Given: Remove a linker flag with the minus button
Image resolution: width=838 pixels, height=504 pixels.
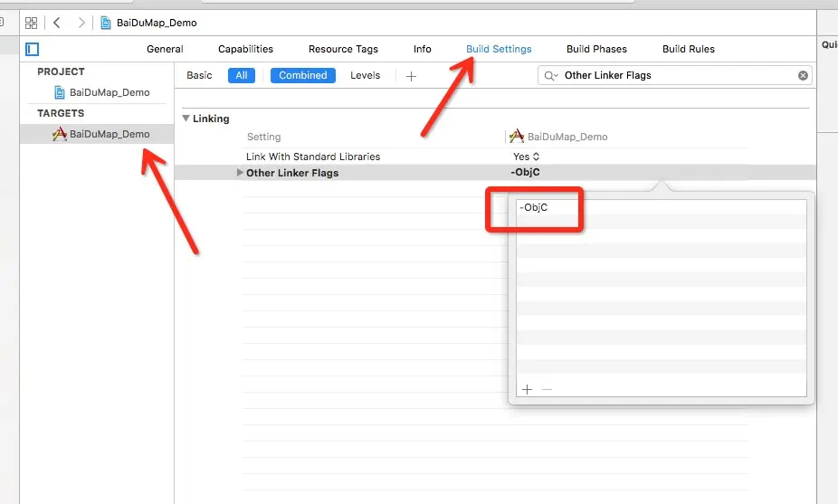Looking at the screenshot, I should (x=547, y=389).
